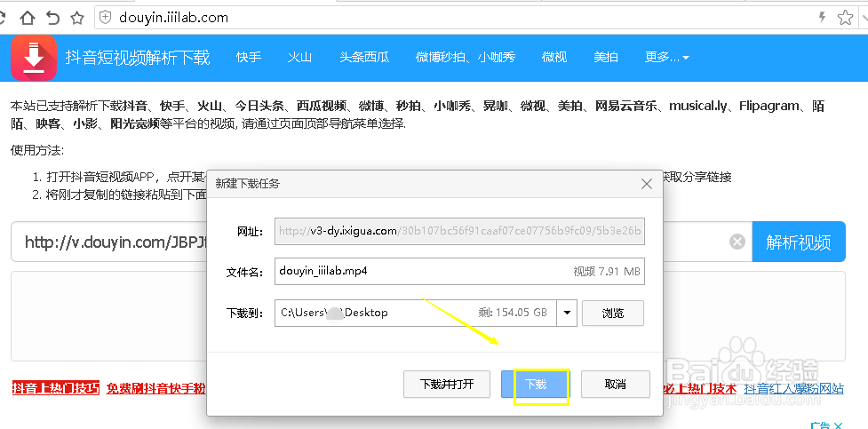This screenshot has width=868, height=429.
Task: Click the 浏览 browse button
Action: click(613, 314)
